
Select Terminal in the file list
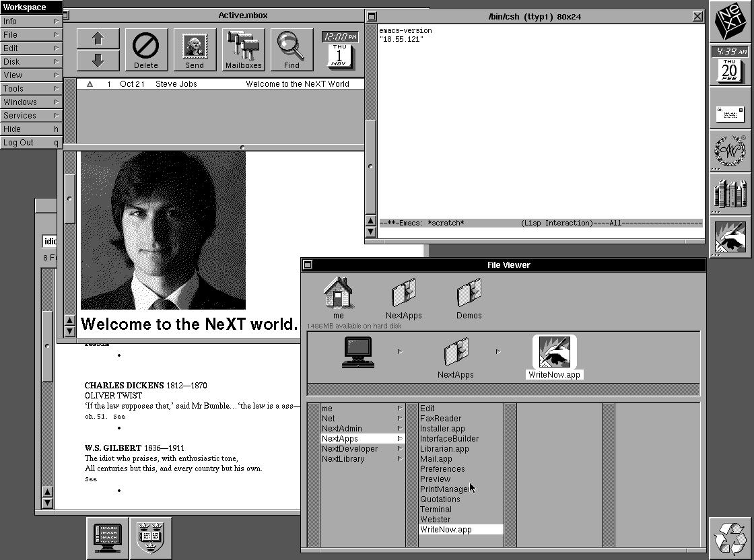tap(461, 510)
